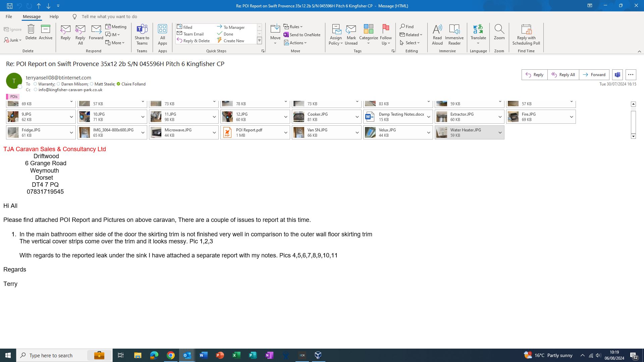Click Send to OneNote
Image resolution: width=644 pixels, height=362 pixels.
click(x=302, y=35)
